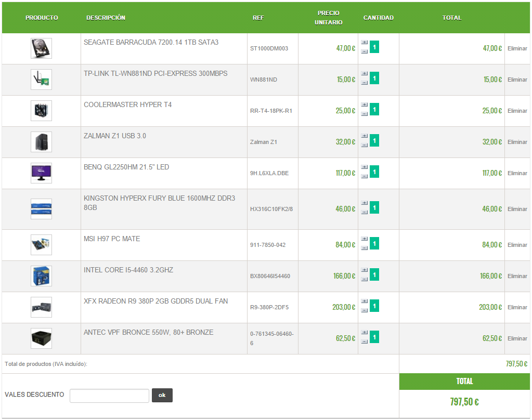The image size is (532, 420).
Task: Click the Descripción column header
Action: (x=106, y=18)
